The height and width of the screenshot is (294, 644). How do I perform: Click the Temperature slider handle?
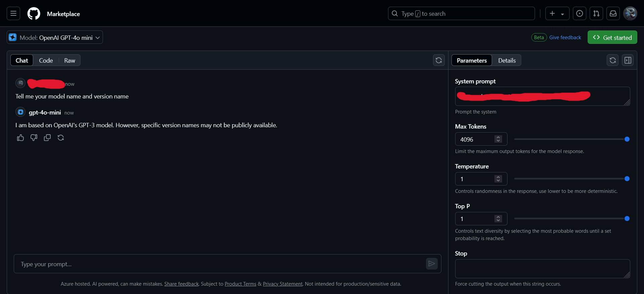click(x=627, y=179)
